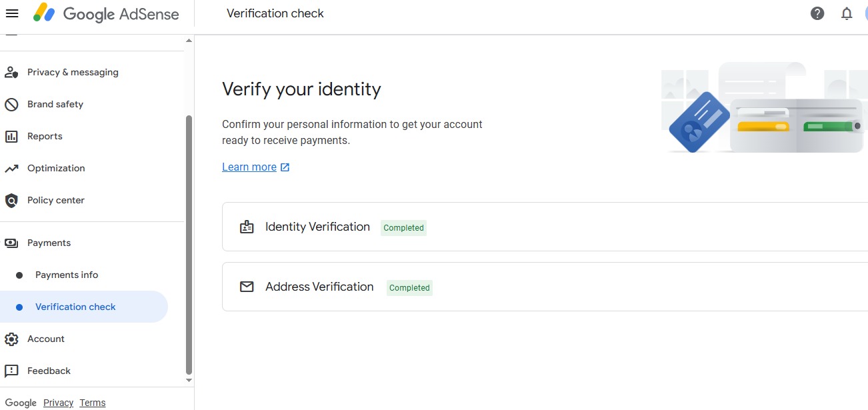Image resolution: width=868 pixels, height=410 pixels.
Task: Click the Account gear icon
Action: 11,339
